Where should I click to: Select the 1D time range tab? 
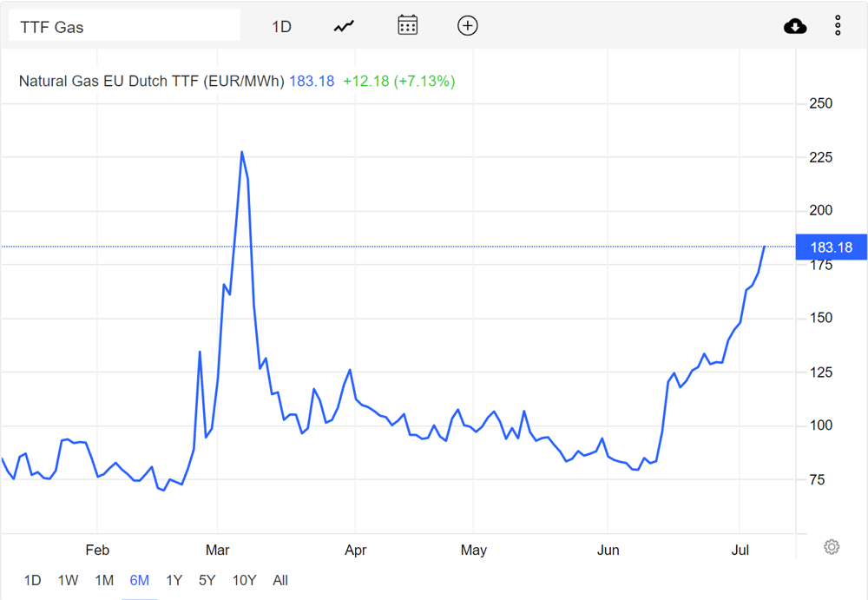click(x=33, y=580)
